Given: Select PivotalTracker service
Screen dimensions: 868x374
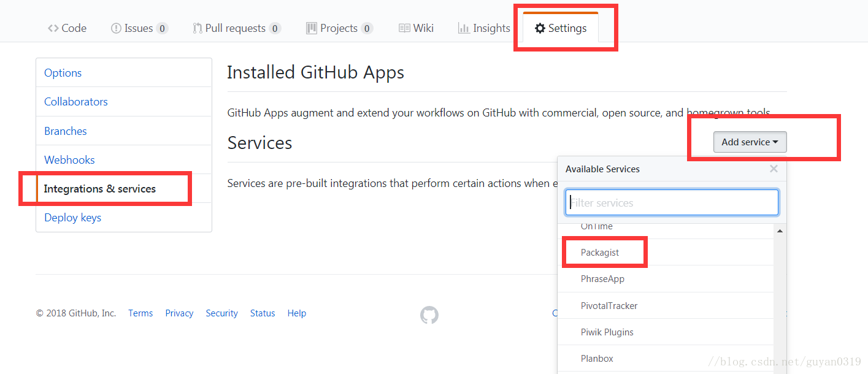Looking at the screenshot, I should coord(666,305).
